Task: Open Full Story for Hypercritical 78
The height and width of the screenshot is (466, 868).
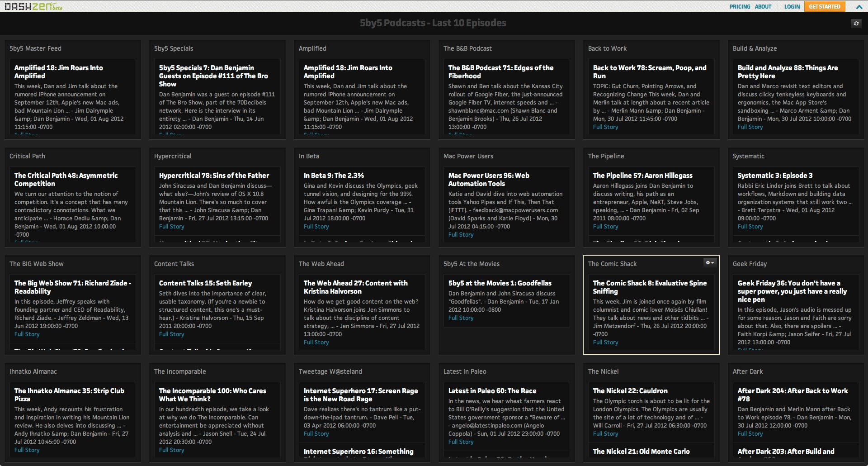Action: tap(171, 227)
